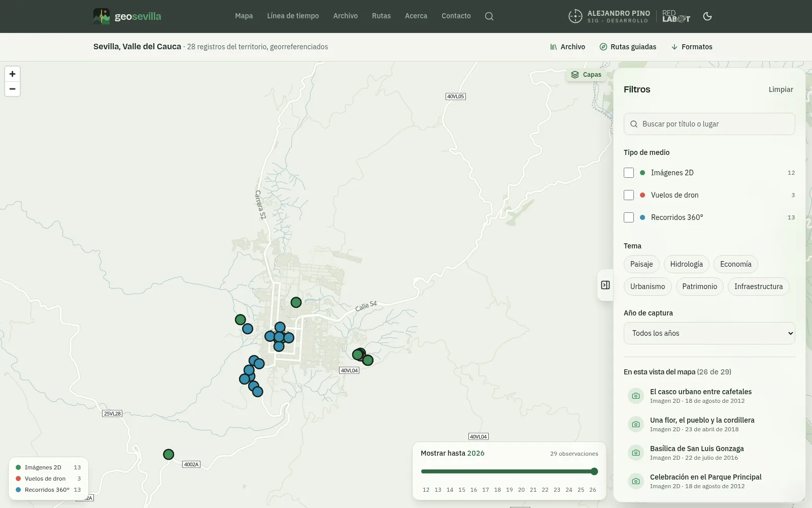This screenshot has height=508, width=812.
Task: Click year 18 on the timeline scale
Action: point(497,490)
